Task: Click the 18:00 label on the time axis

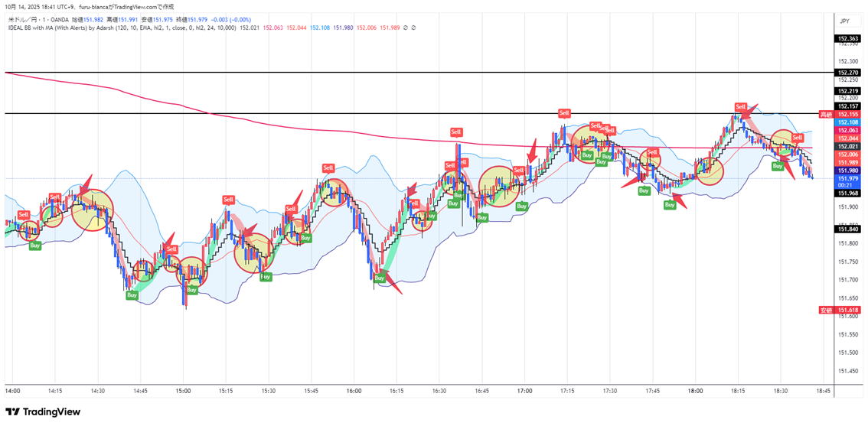Action: pos(695,390)
